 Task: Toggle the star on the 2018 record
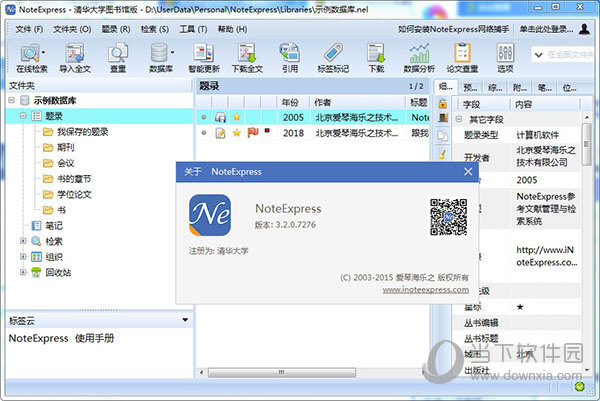[237, 133]
